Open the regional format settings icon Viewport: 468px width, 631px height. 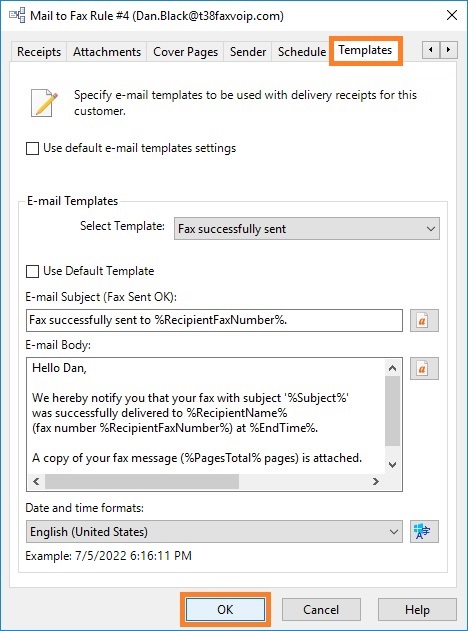tap(424, 532)
